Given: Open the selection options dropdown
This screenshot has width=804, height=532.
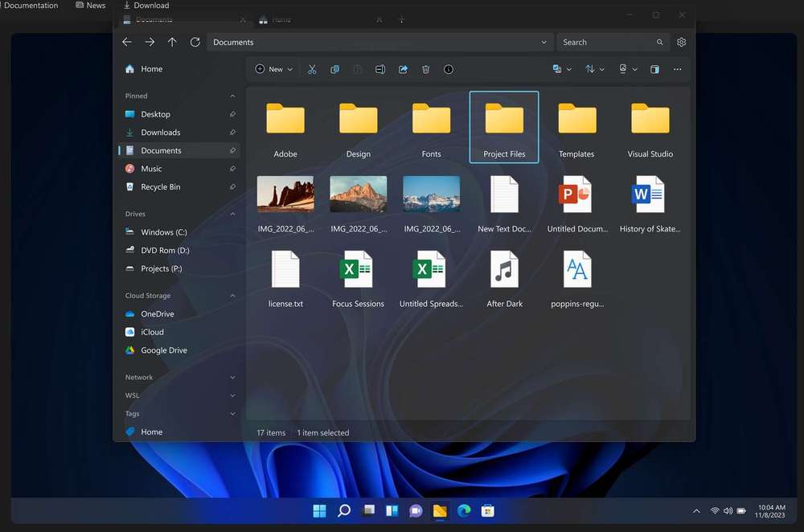Looking at the screenshot, I should coord(562,69).
